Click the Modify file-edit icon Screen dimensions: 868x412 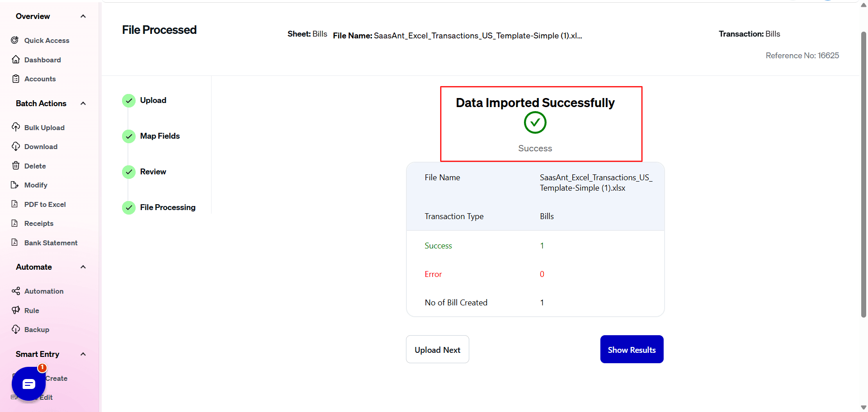click(x=14, y=185)
